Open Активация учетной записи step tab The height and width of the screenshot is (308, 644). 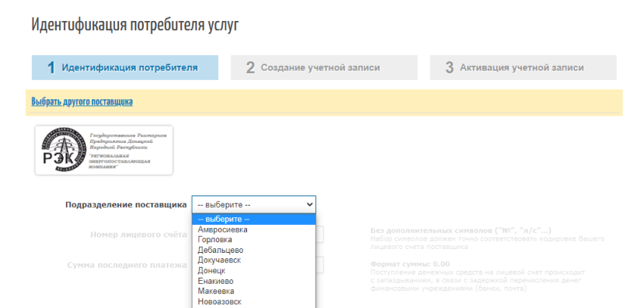pos(523,67)
